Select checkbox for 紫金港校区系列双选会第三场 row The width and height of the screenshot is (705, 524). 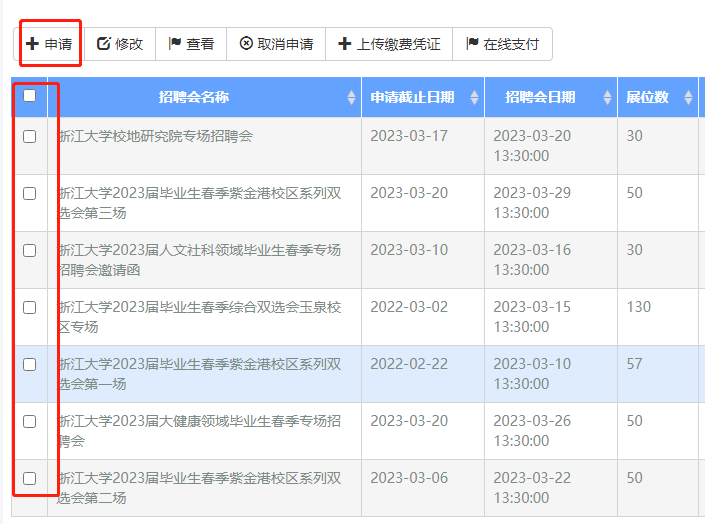coord(29,193)
